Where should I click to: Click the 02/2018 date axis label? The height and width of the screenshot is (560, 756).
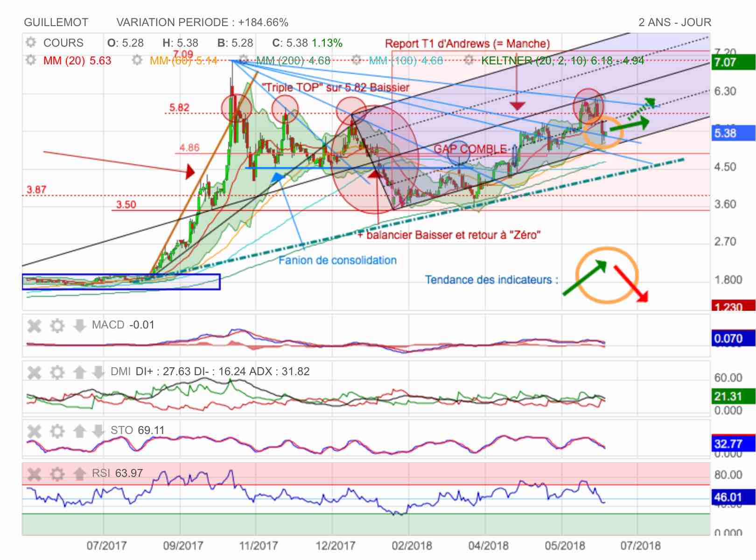point(412,545)
